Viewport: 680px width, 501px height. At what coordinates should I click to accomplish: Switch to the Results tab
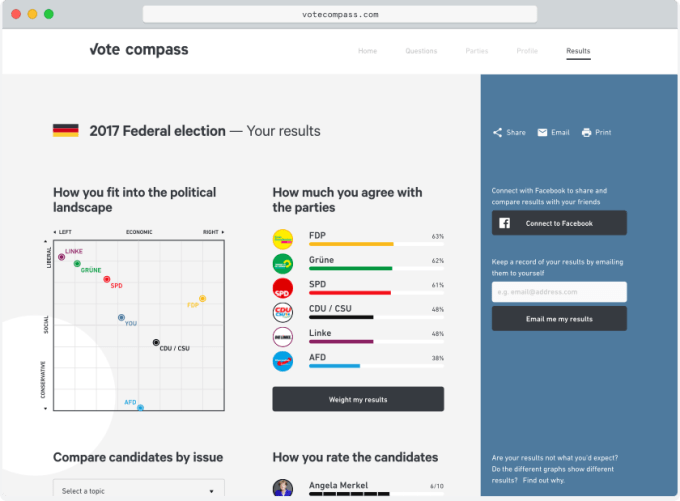click(x=578, y=51)
